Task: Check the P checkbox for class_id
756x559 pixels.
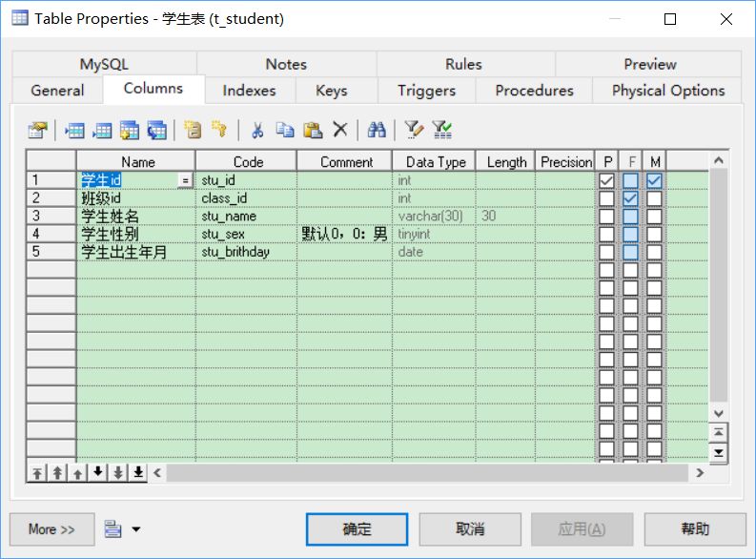Action: tap(606, 198)
